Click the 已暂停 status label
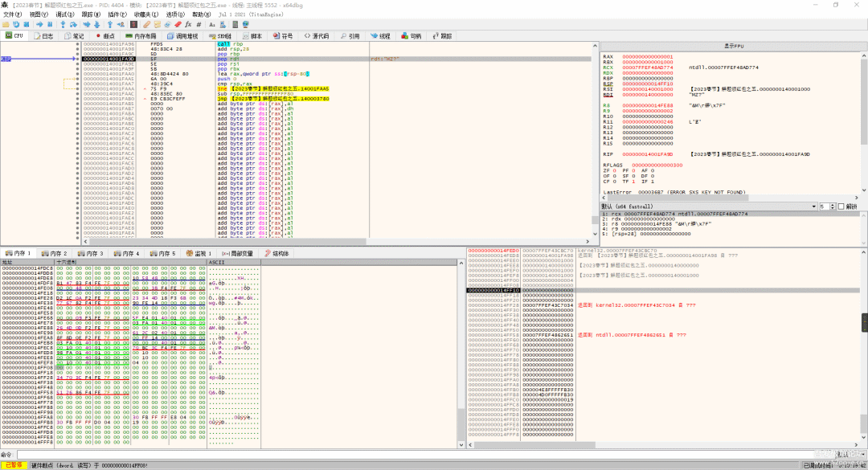The width and height of the screenshot is (868, 470). [x=13, y=465]
